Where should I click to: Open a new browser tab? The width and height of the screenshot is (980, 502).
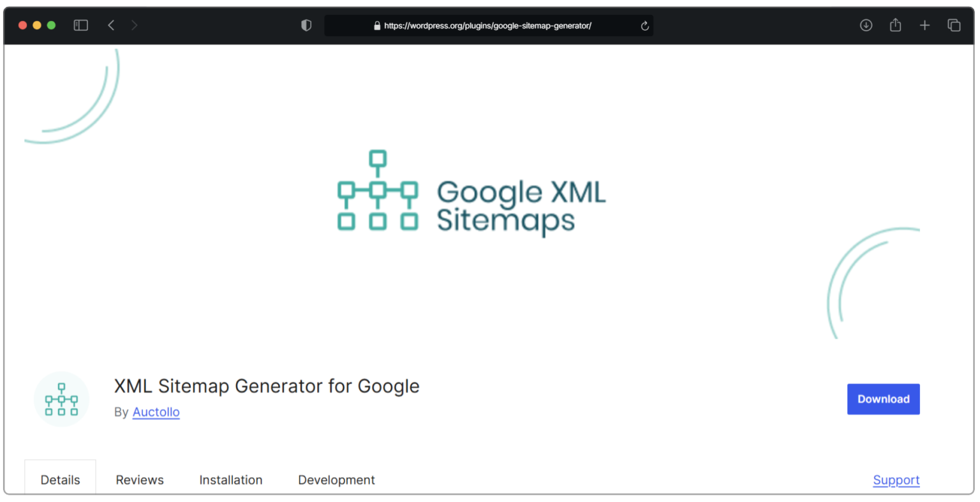click(x=924, y=25)
